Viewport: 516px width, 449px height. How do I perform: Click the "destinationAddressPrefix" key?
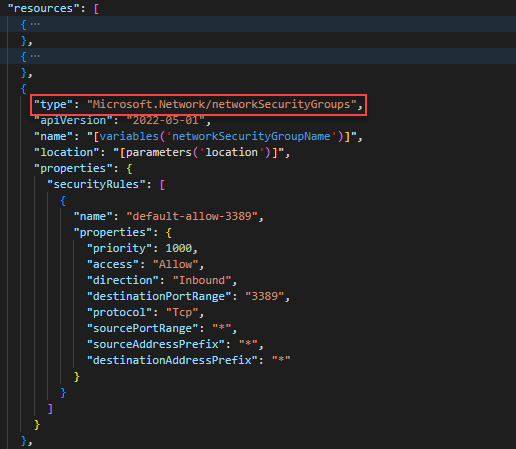pyautogui.click(x=172, y=360)
